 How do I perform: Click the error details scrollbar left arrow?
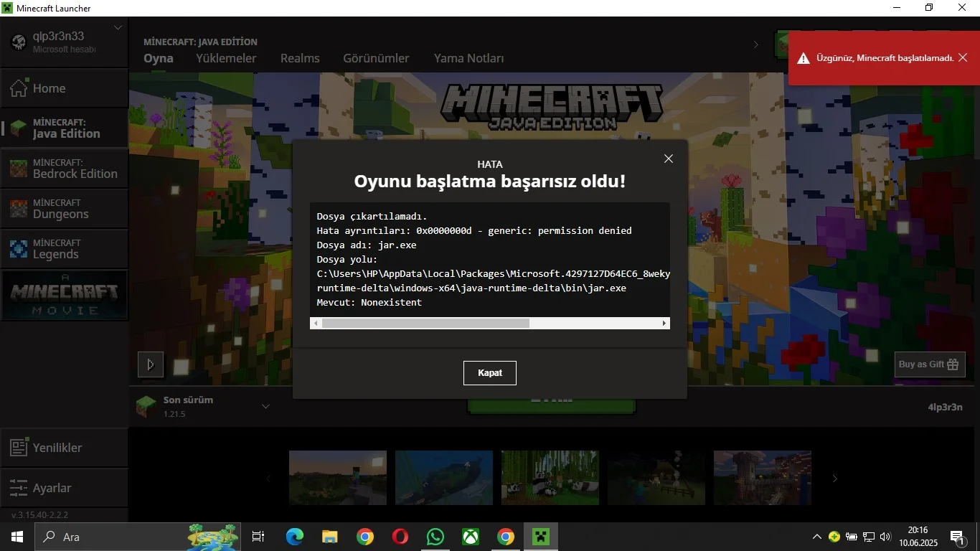[316, 324]
